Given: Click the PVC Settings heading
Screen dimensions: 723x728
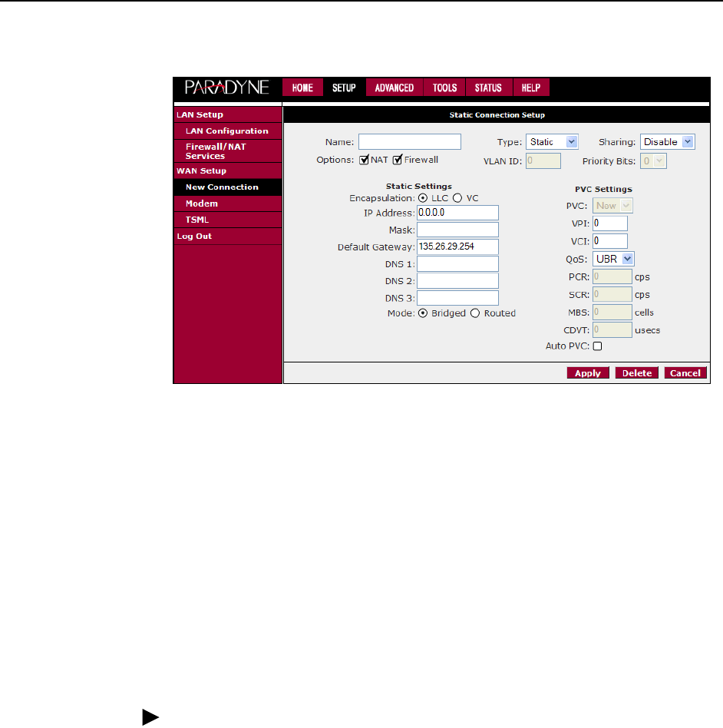Looking at the screenshot, I should tap(603, 190).
